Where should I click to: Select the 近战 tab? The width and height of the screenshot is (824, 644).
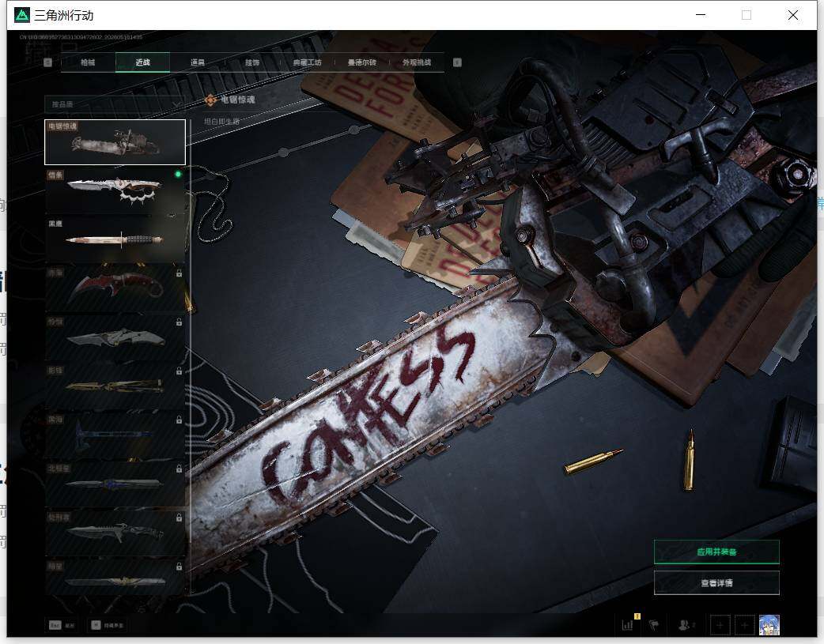(x=142, y=62)
